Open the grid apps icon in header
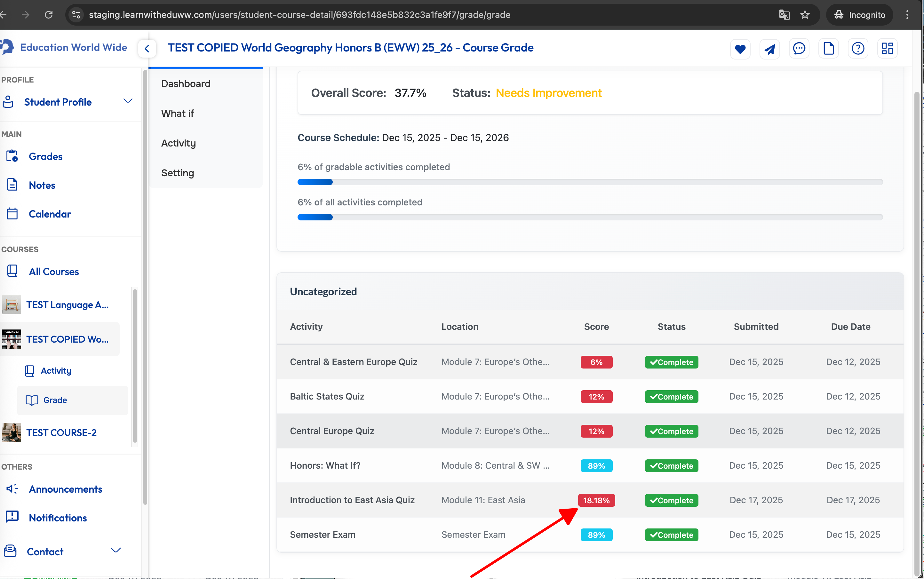 point(887,49)
